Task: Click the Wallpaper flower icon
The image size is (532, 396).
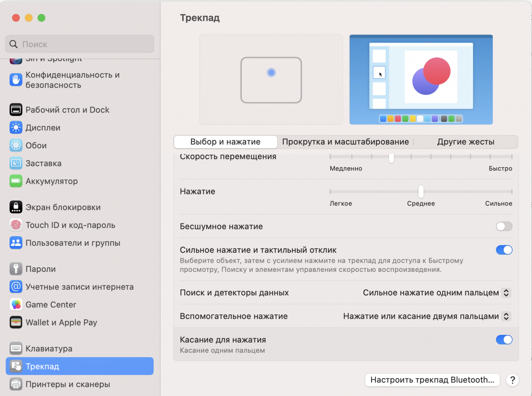Action: tap(16, 145)
